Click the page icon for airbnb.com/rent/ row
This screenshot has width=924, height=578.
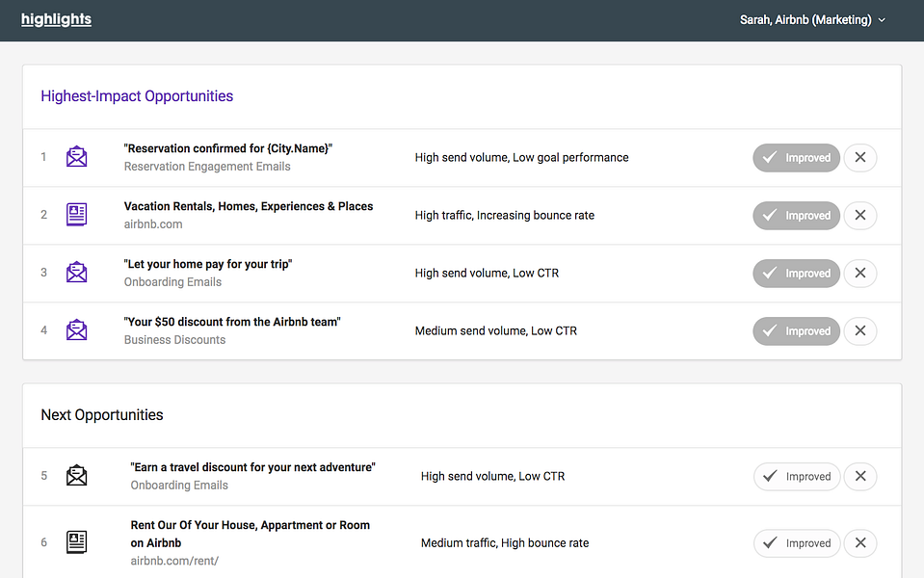coord(77,542)
